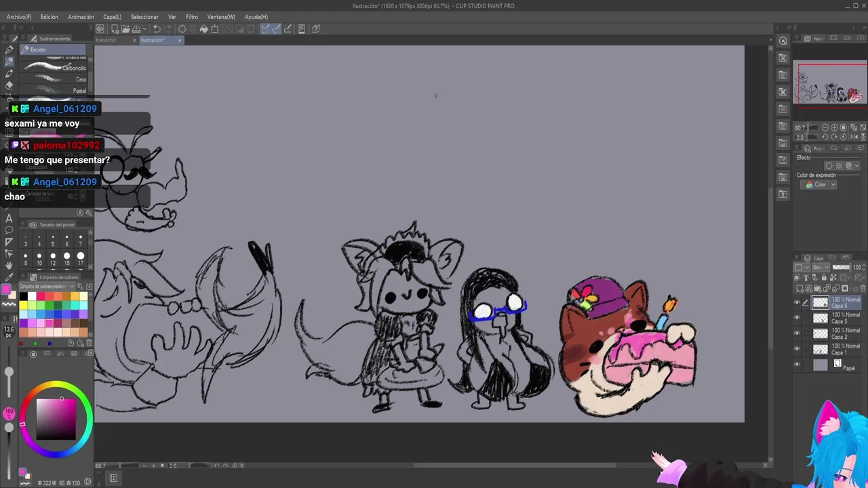Image resolution: width=868 pixels, height=488 pixels.
Task: Open the palette color dropdown in the Capa panel
Action: pos(800,267)
